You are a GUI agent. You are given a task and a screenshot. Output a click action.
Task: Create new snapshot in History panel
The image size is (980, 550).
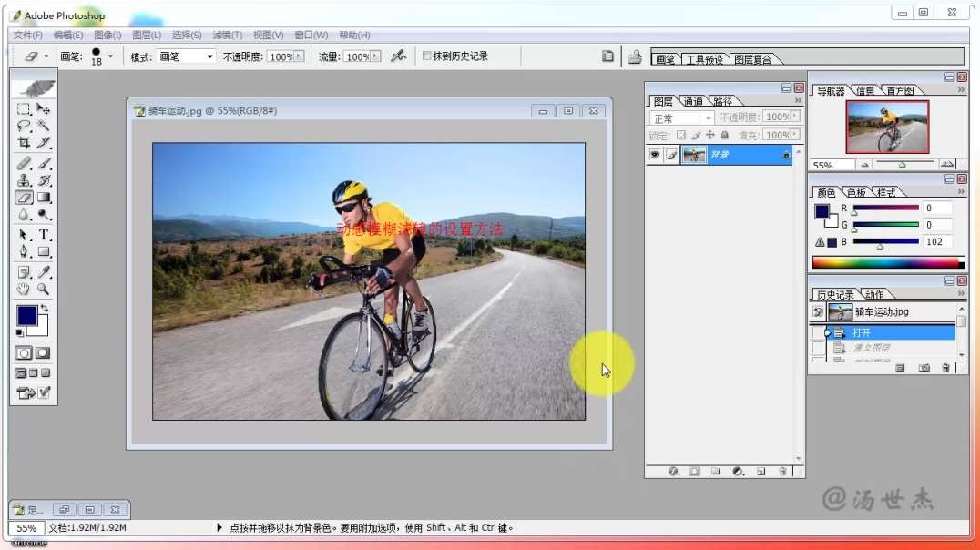click(924, 368)
